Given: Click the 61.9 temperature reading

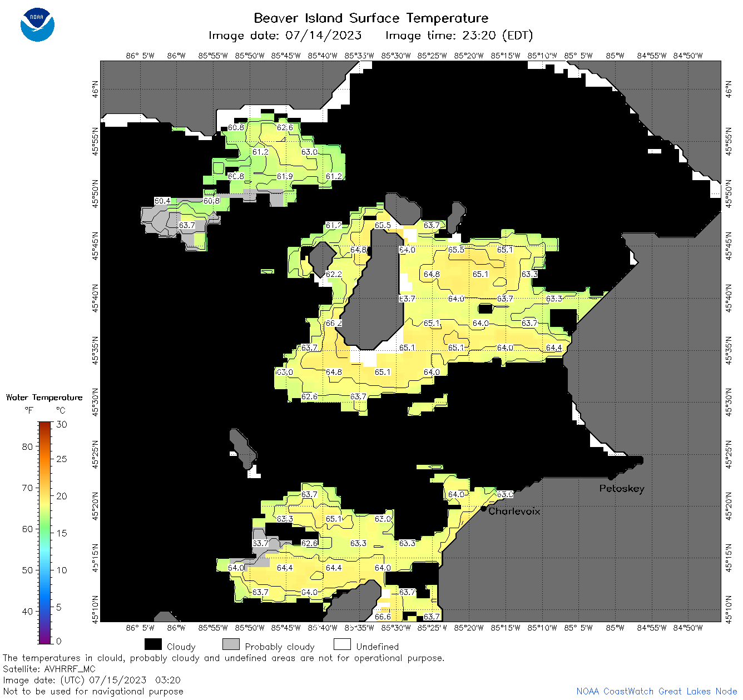Looking at the screenshot, I should click(285, 176).
